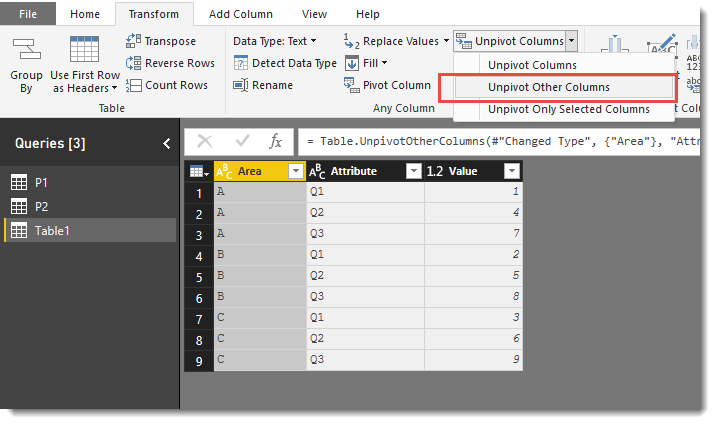Open the Area column filter dropdown

(x=296, y=171)
